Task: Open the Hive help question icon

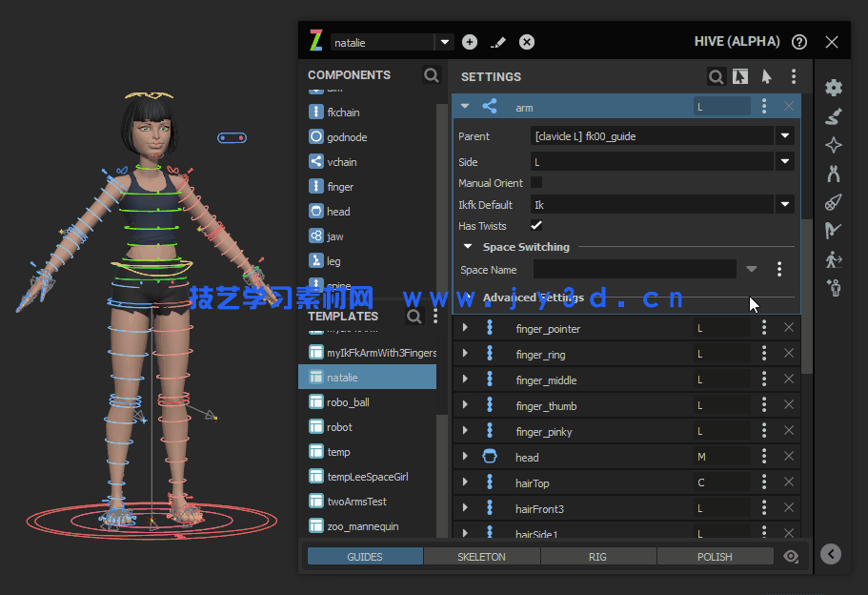Action: [x=798, y=42]
